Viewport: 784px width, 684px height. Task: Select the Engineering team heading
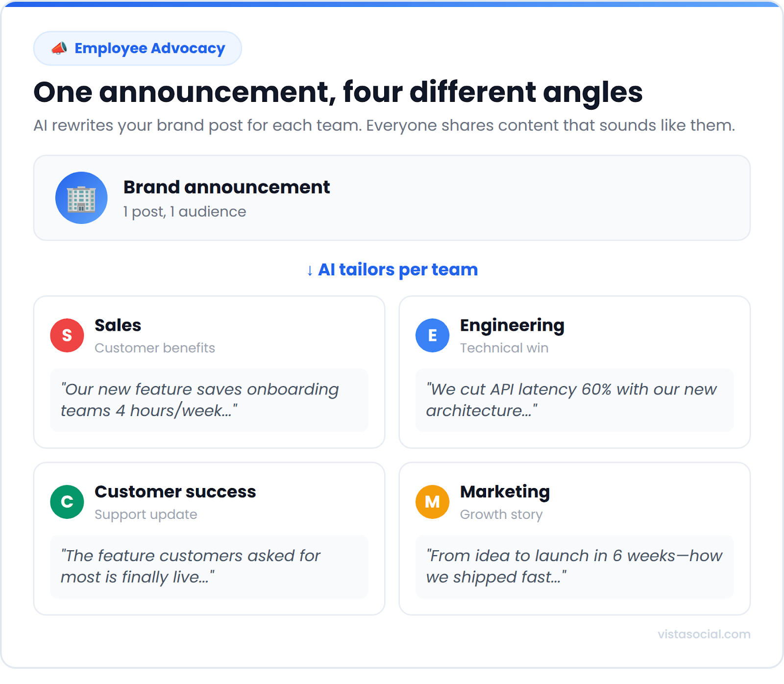[x=512, y=325]
